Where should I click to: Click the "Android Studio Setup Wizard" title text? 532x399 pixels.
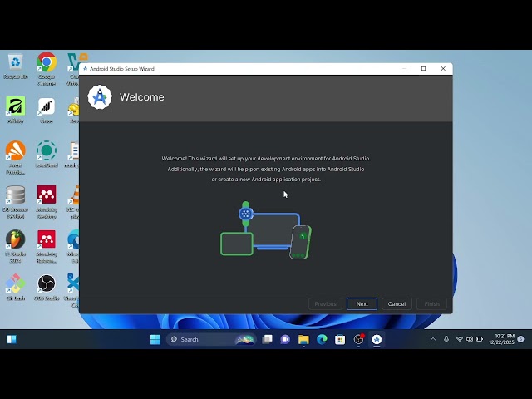122,68
